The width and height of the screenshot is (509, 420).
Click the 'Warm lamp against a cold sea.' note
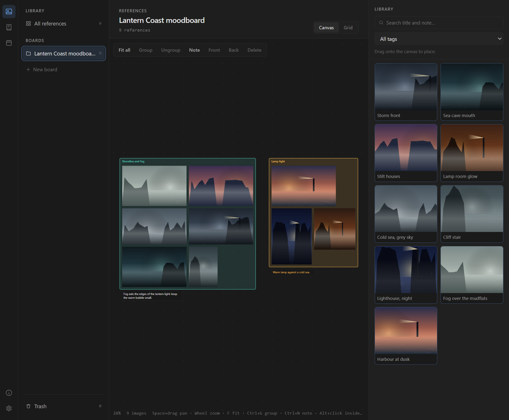coord(293,272)
